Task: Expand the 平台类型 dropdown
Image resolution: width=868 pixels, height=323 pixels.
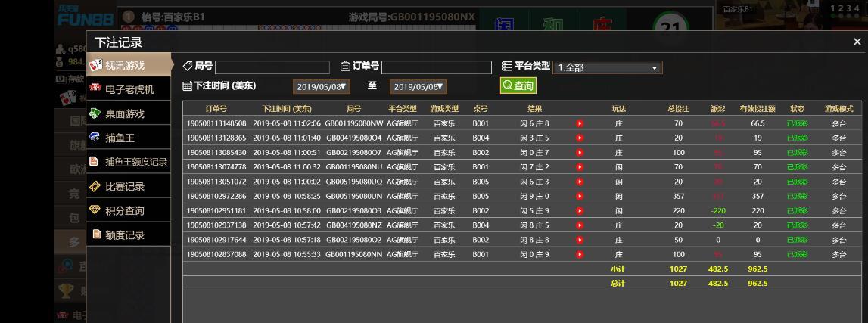Action: [608, 68]
